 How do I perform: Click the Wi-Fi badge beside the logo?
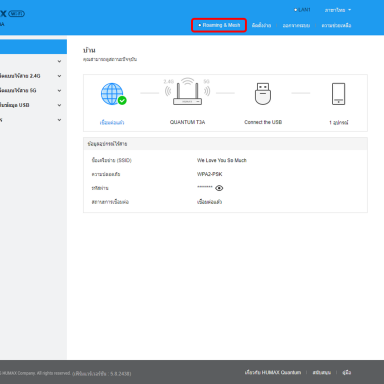(16, 14)
